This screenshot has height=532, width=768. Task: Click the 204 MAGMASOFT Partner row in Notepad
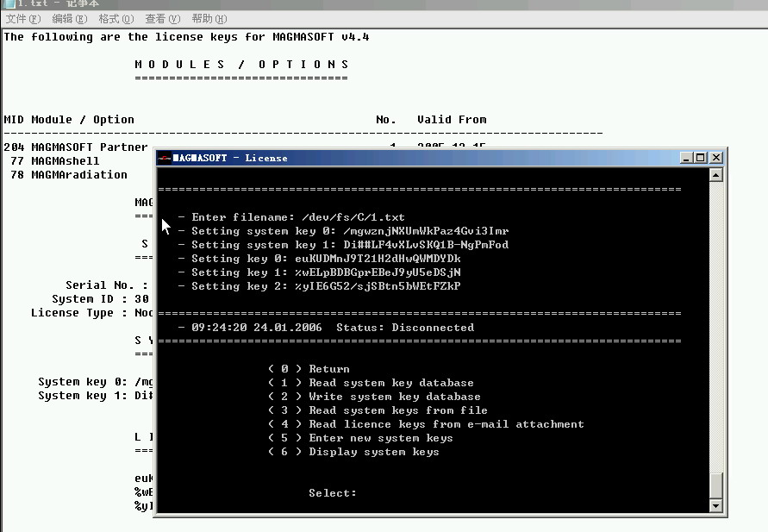pyautogui.click(x=76, y=147)
